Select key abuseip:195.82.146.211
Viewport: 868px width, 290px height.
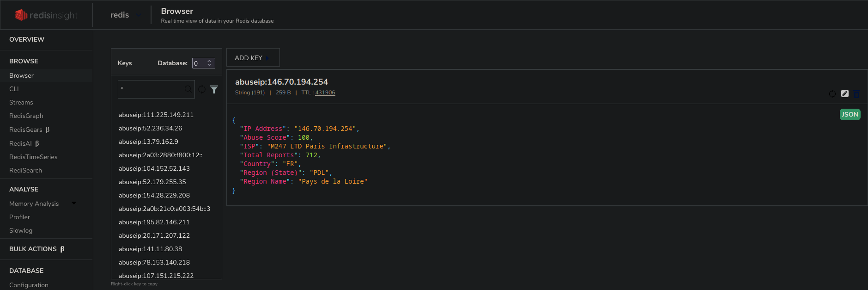point(154,222)
